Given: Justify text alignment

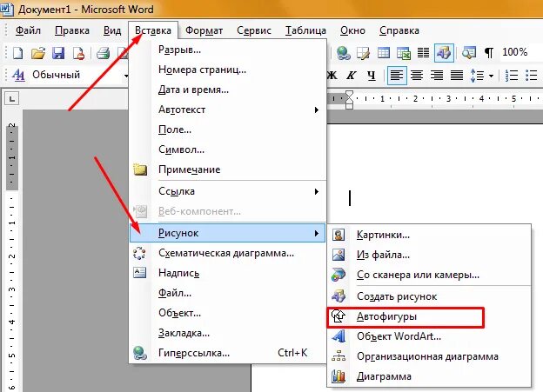Looking at the screenshot, I should click(457, 75).
